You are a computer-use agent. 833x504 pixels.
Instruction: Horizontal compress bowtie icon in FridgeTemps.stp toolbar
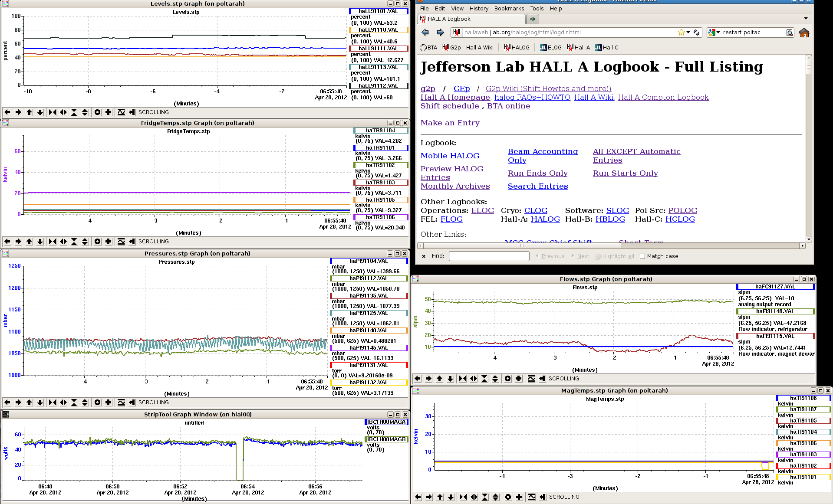(x=53, y=242)
